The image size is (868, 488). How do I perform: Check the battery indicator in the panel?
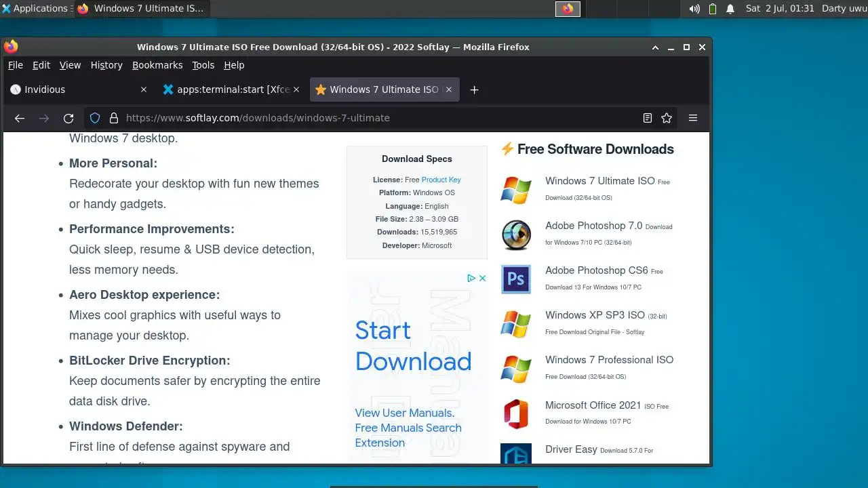tap(713, 9)
